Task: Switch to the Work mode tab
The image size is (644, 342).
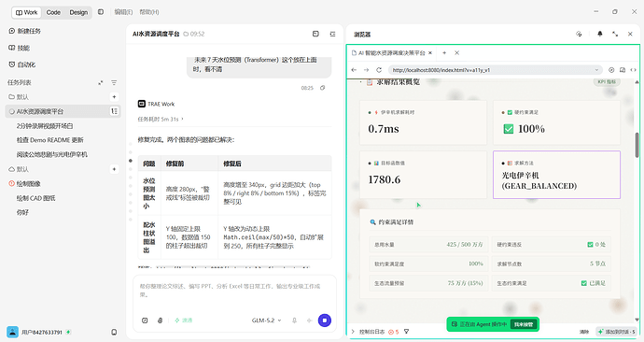Action: 26,12
